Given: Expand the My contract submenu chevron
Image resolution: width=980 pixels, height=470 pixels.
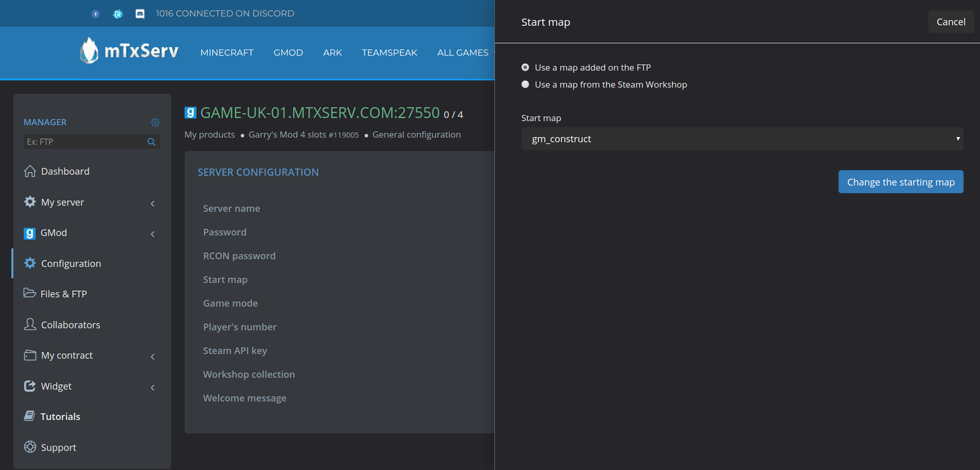Looking at the screenshot, I should [153, 356].
